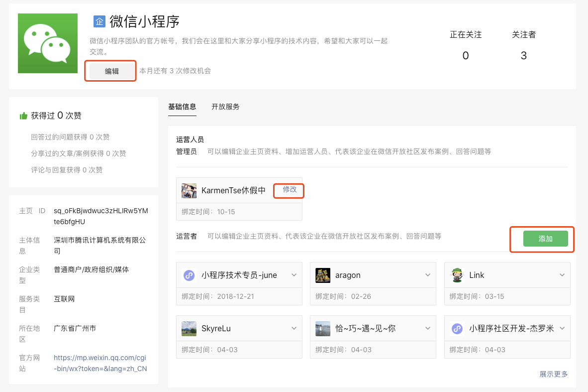Click the WeChat logo profile image
The width and height of the screenshot is (588, 392).
pos(48,43)
